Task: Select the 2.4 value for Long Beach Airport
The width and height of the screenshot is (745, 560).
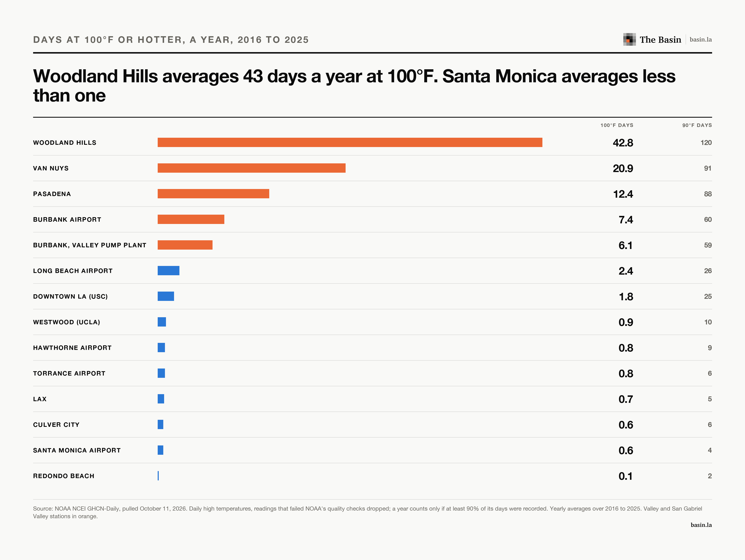Action: click(626, 271)
